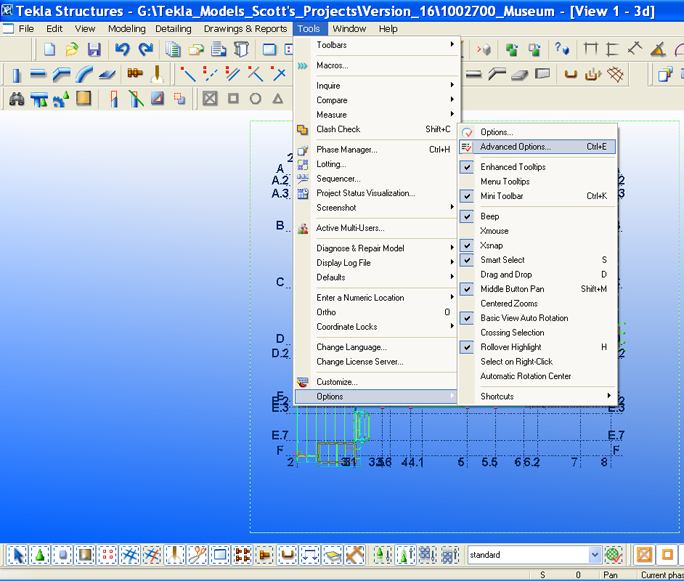684x581 pixels.
Task: Click the Clash Check icon in Tools menu
Action: pyautogui.click(x=303, y=130)
